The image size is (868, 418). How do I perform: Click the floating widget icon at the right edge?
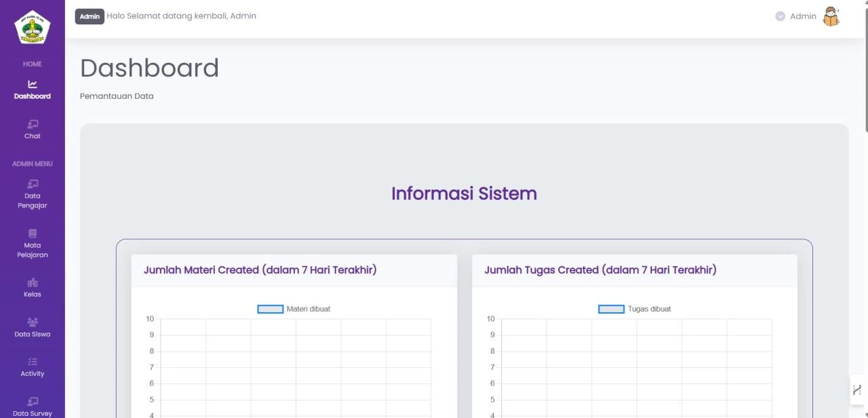coord(857,390)
